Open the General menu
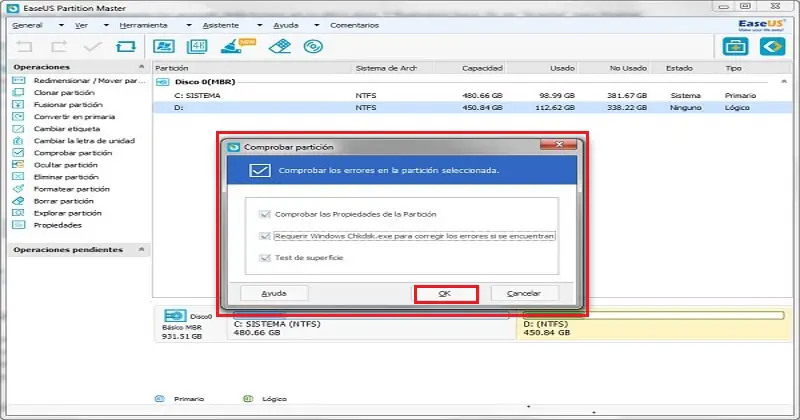The width and height of the screenshot is (800, 420). click(27, 25)
